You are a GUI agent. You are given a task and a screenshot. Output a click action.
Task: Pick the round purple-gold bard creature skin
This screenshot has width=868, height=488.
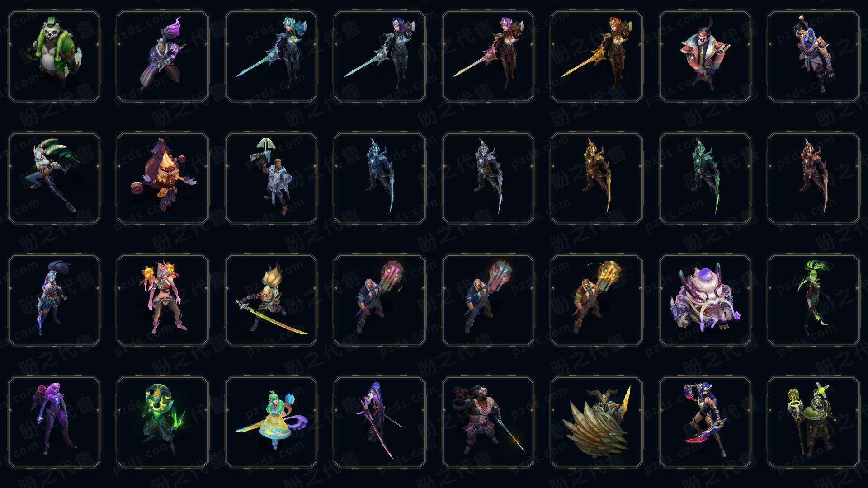pos(163,178)
